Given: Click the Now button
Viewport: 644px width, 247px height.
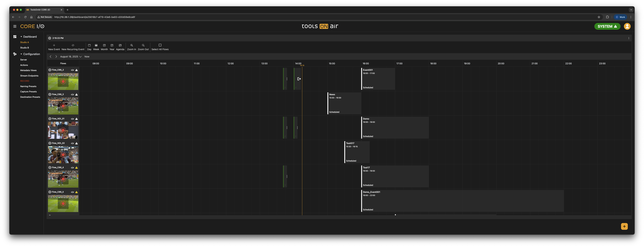Looking at the screenshot, I should pyautogui.click(x=87, y=57).
